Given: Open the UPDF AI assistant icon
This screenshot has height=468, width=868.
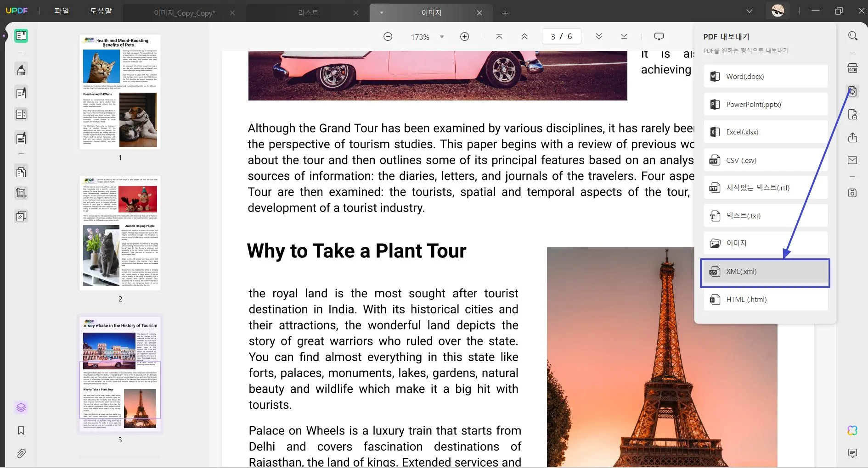Looking at the screenshot, I should pyautogui.click(x=853, y=430).
